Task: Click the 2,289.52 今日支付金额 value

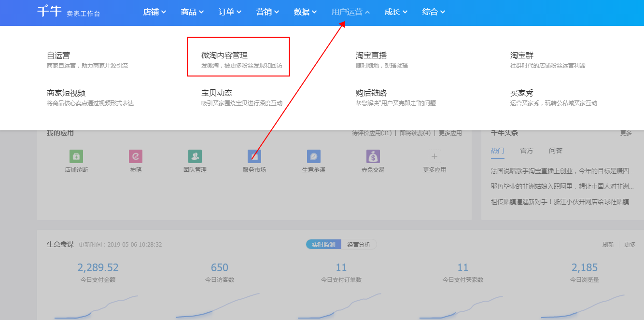Action: point(98,267)
